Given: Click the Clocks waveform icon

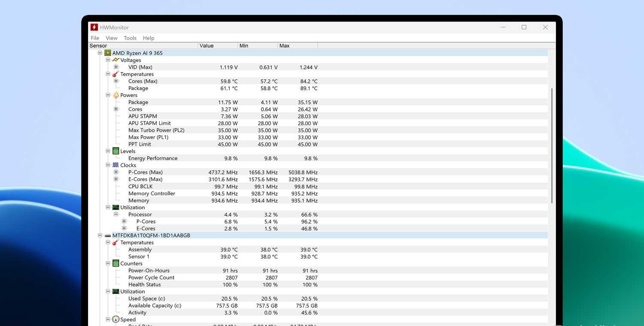Looking at the screenshot, I should pyautogui.click(x=115, y=165).
